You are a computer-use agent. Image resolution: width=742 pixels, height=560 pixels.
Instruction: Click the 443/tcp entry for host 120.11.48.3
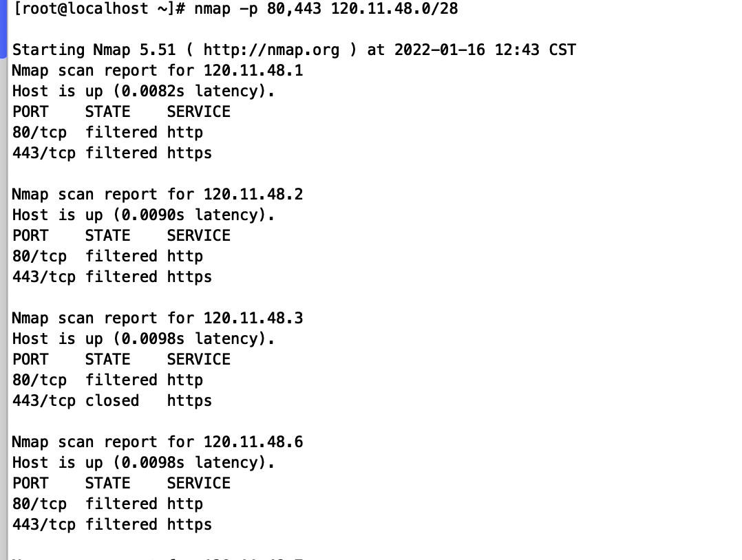point(43,400)
